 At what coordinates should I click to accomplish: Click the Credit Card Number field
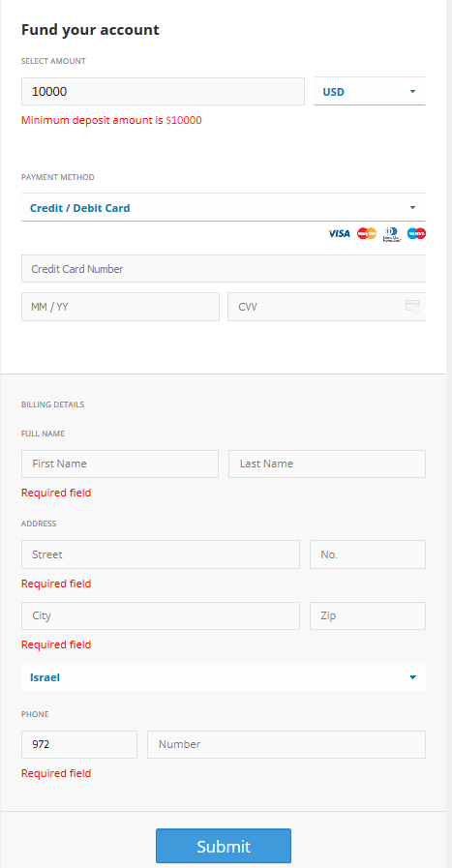coord(224,269)
